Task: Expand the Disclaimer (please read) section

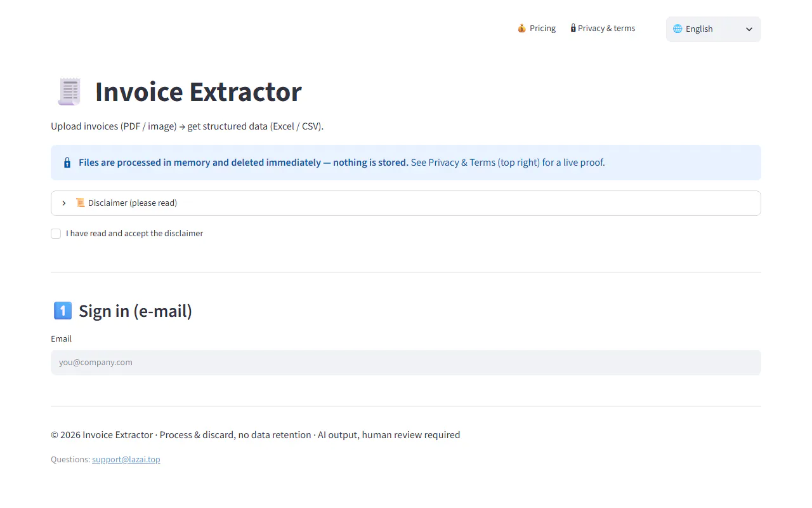Action: point(406,203)
